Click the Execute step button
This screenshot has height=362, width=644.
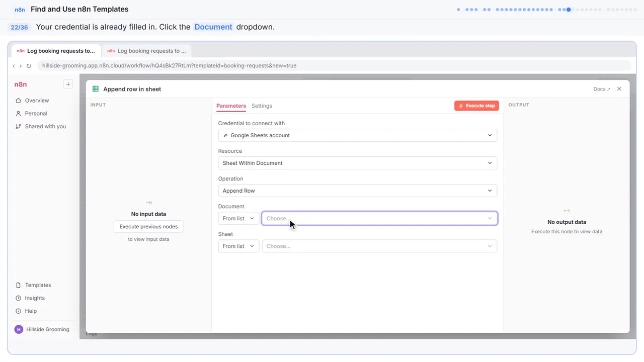pyautogui.click(x=476, y=106)
